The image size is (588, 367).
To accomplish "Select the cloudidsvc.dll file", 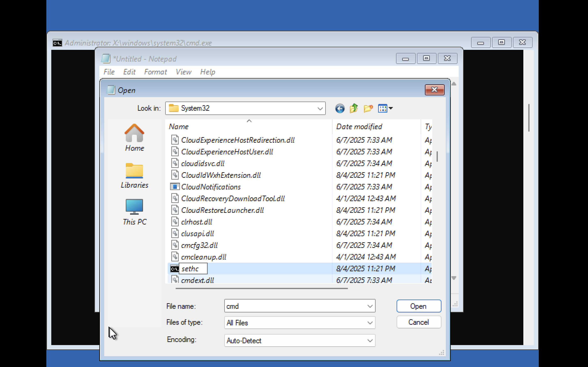I will click(202, 163).
